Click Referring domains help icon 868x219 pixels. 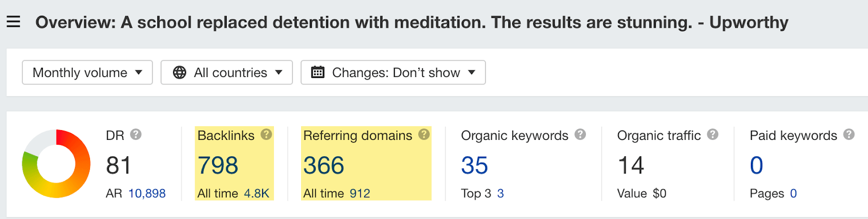click(x=424, y=134)
